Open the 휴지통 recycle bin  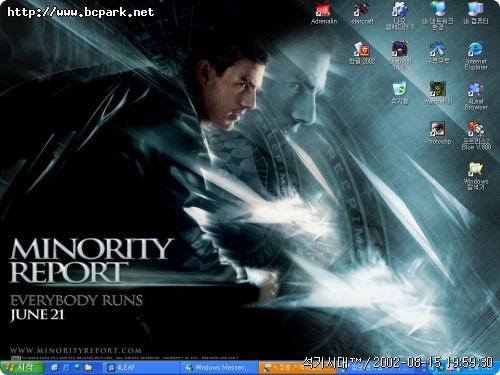(x=400, y=93)
